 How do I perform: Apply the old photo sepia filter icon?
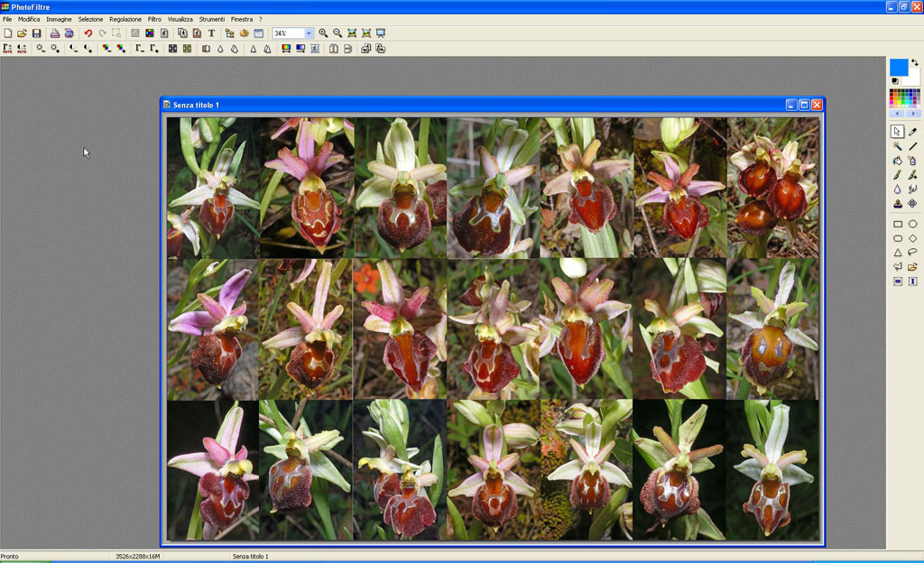(x=187, y=49)
